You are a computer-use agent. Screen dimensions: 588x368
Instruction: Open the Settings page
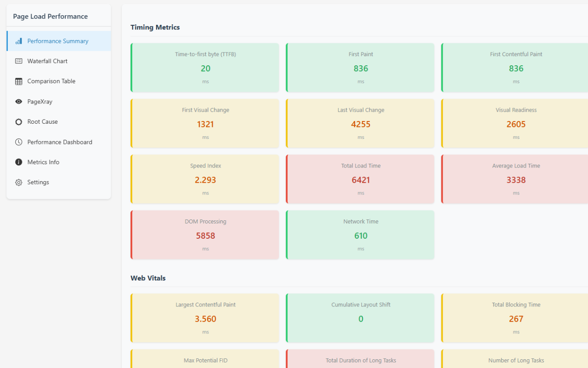tap(59, 182)
